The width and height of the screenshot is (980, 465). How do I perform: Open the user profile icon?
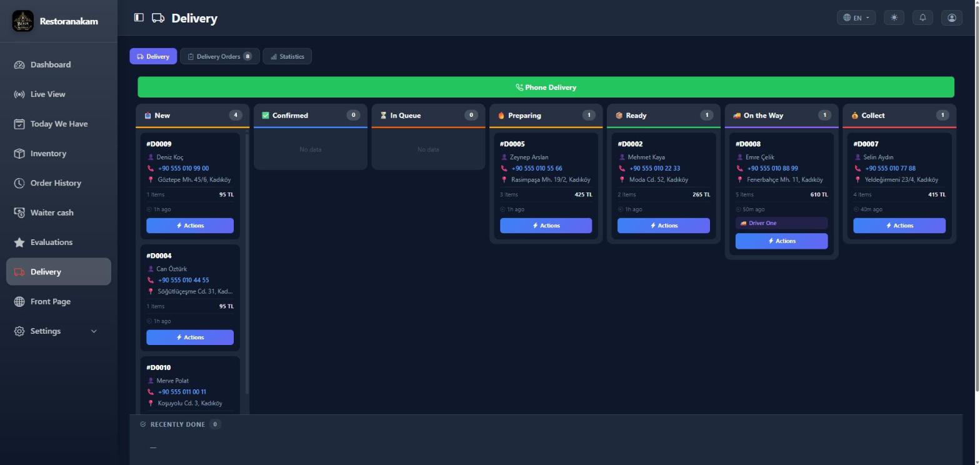click(952, 17)
